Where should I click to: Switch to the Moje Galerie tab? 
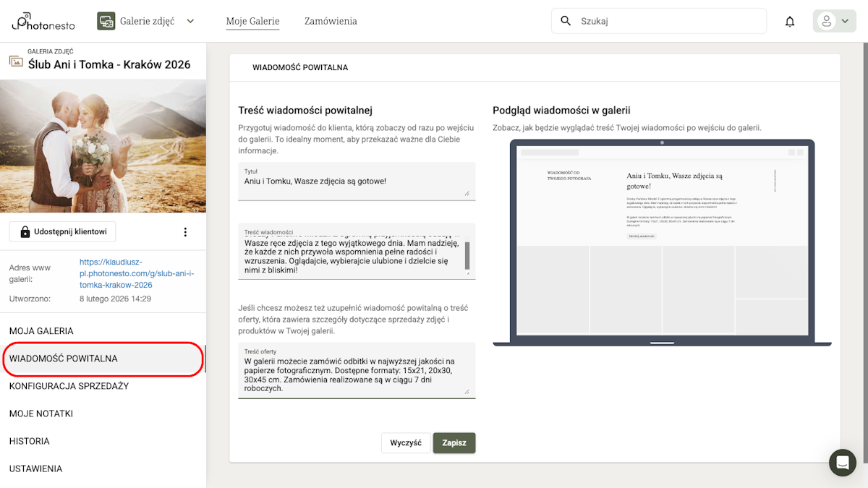[x=252, y=21]
